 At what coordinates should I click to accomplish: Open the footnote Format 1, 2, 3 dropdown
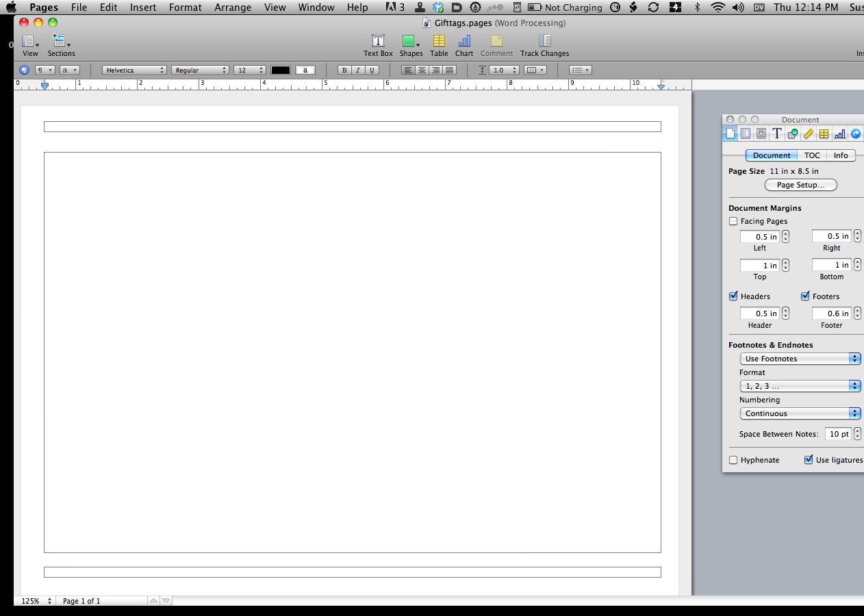(800, 386)
